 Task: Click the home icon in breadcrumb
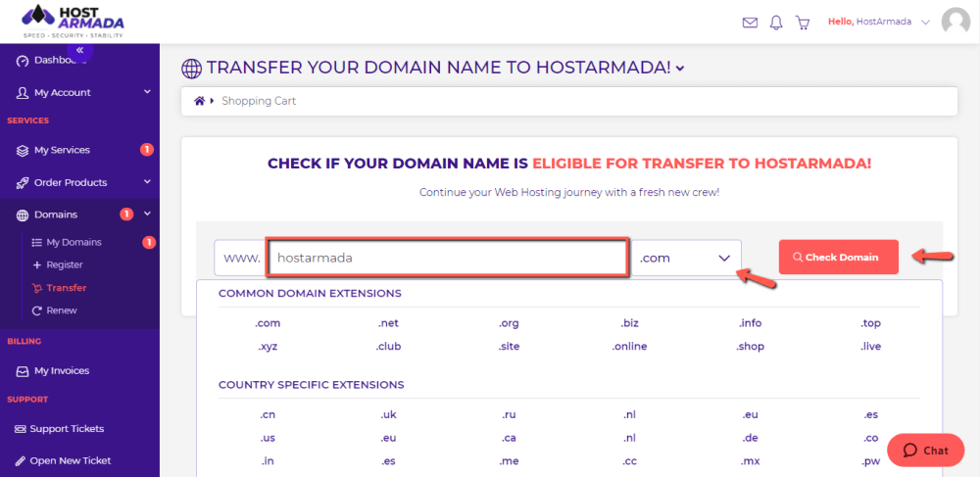pyautogui.click(x=199, y=101)
